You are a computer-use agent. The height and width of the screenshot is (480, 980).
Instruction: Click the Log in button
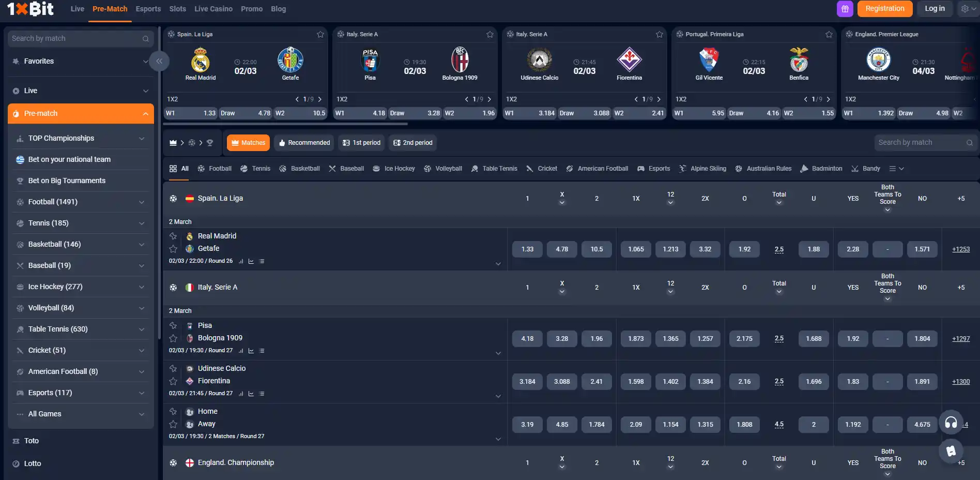(x=935, y=9)
